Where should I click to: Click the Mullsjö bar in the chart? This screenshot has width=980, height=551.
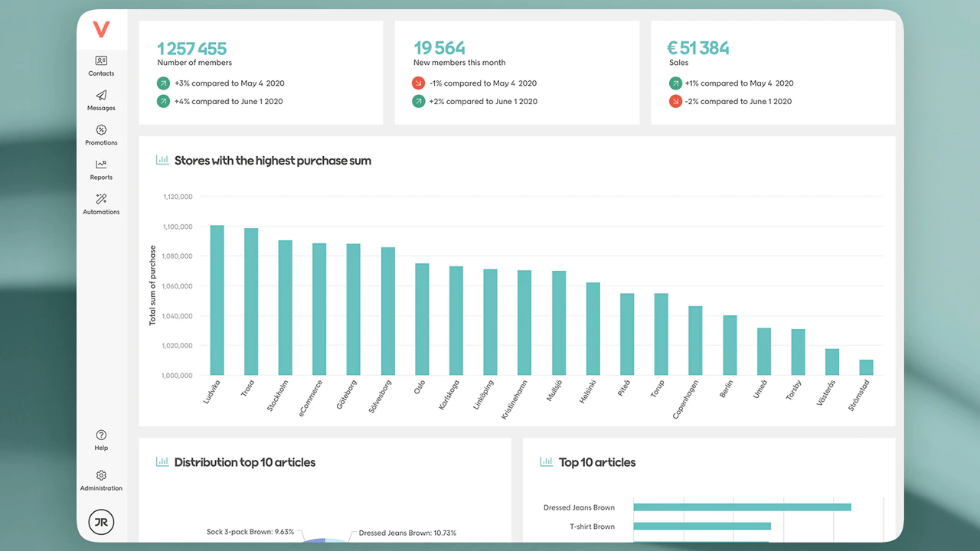point(559,323)
